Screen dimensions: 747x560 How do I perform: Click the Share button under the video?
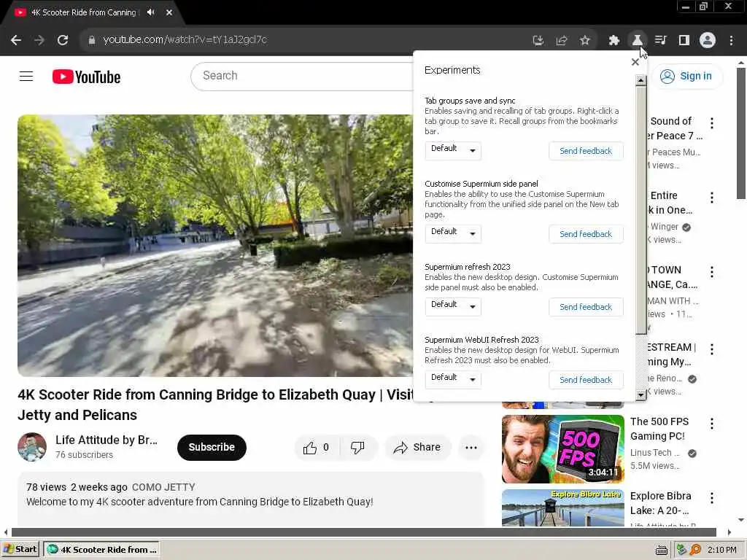(417, 447)
